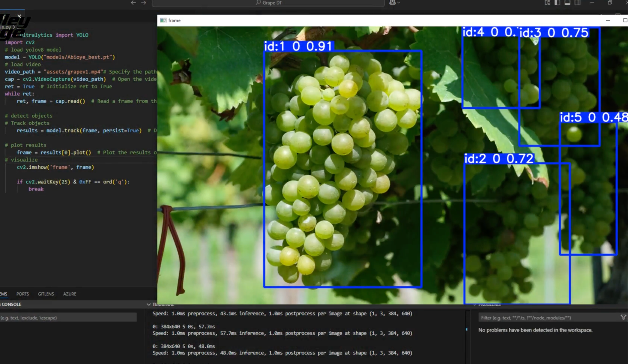Go forward with the right arrow

pos(144,3)
